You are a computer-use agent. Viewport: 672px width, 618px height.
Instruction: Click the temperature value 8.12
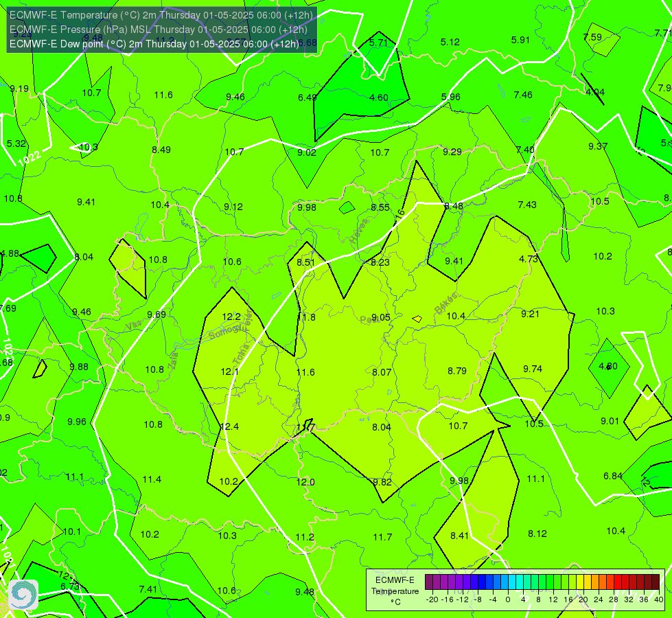(x=537, y=534)
